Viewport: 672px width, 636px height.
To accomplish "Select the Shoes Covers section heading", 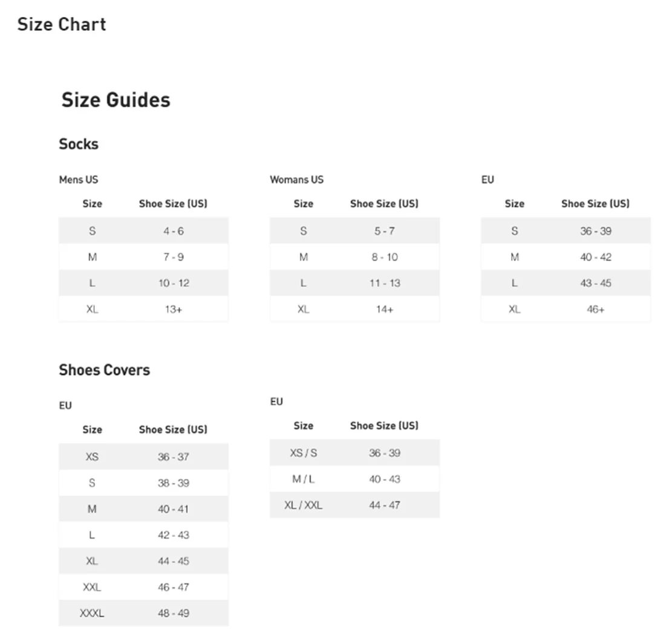I will coord(104,370).
